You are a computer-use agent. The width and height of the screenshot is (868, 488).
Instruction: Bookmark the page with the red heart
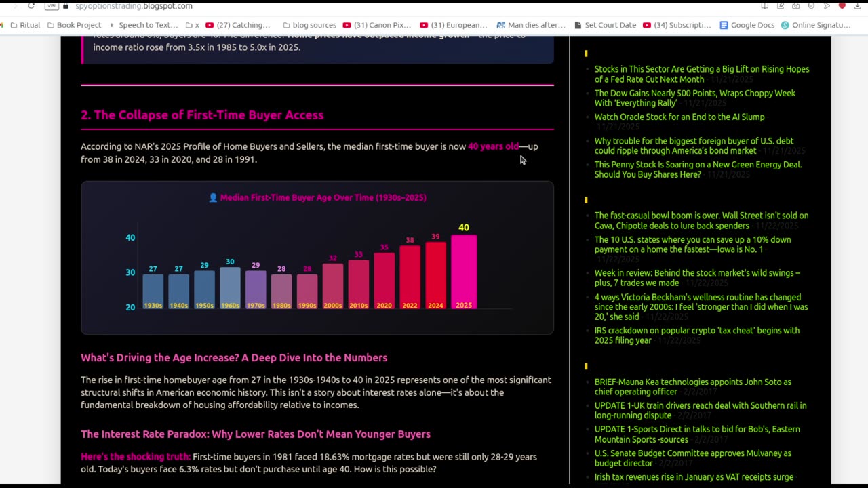pyautogui.click(x=842, y=6)
